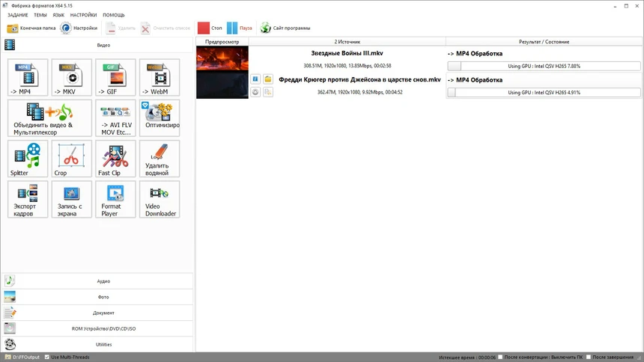Click the Конечная папка output folder button
Image resolution: width=644 pixels, height=362 pixels.
click(31, 28)
